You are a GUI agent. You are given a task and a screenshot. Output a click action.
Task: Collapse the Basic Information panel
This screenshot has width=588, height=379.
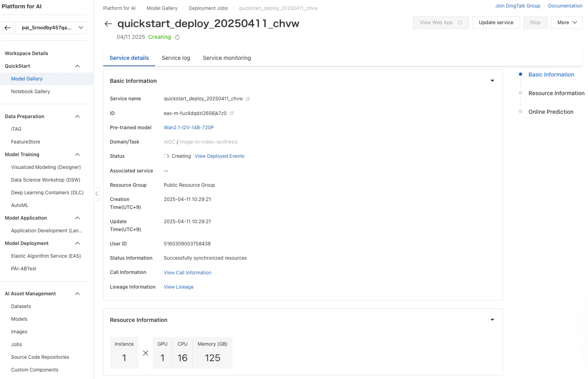(492, 81)
